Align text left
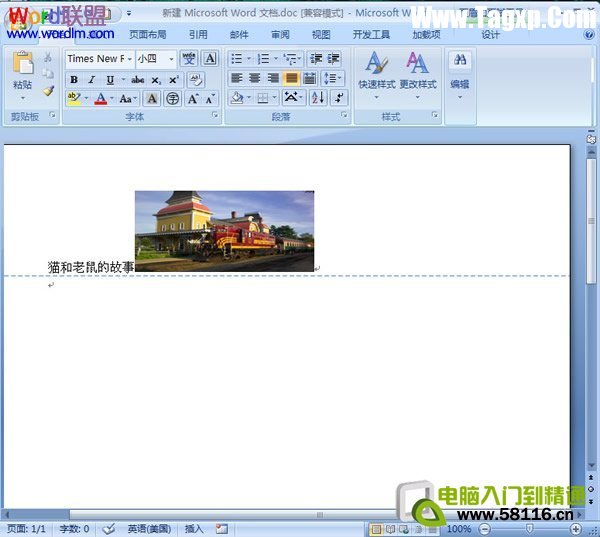The width and height of the screenshot is (600, 537). tap(237, 78)
